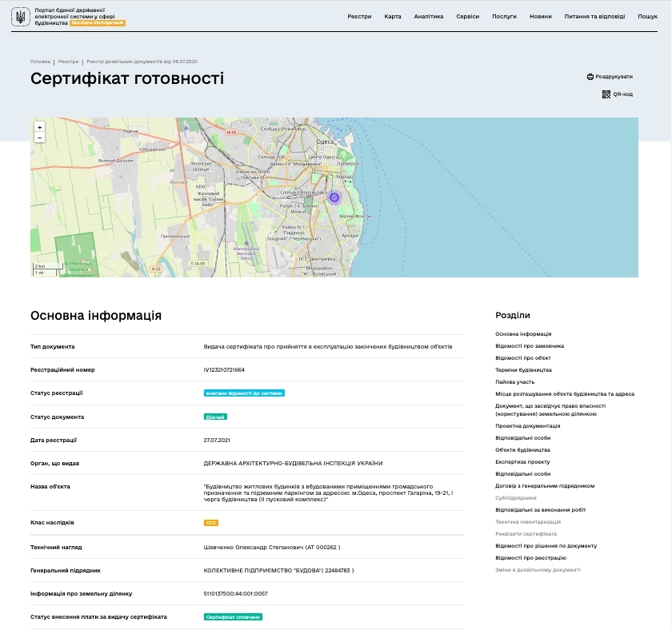Jump to section Пайова участь
672x630 pixels.
pos(514,382)
